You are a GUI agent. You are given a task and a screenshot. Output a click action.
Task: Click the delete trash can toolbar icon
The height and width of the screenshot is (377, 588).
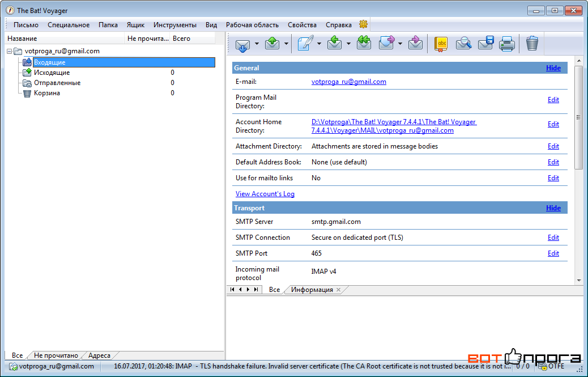(x=532, y=44)
